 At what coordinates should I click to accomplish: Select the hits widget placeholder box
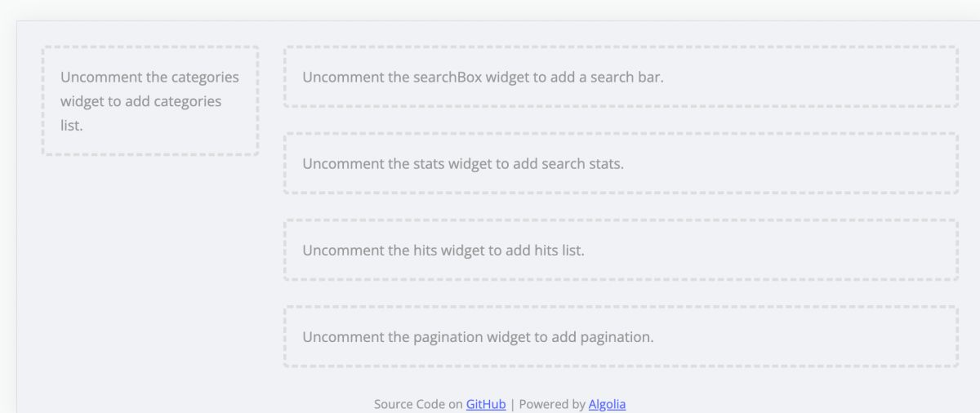[621, 250]
